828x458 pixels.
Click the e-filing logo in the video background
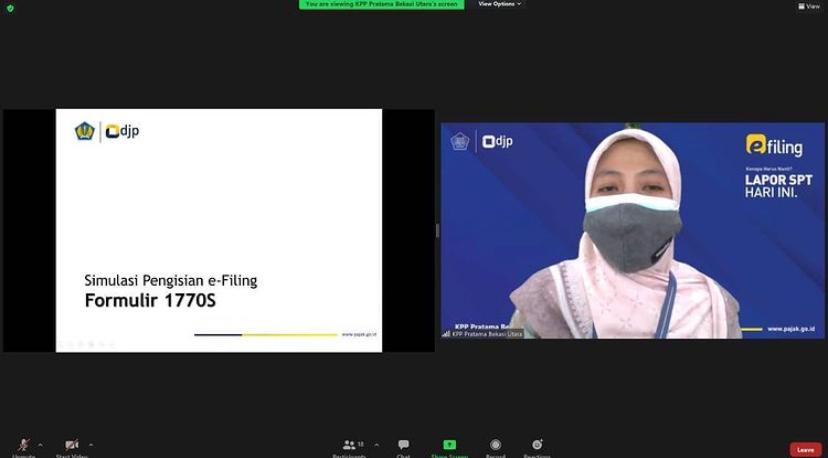pyautogui.click(x=773, y=146)
